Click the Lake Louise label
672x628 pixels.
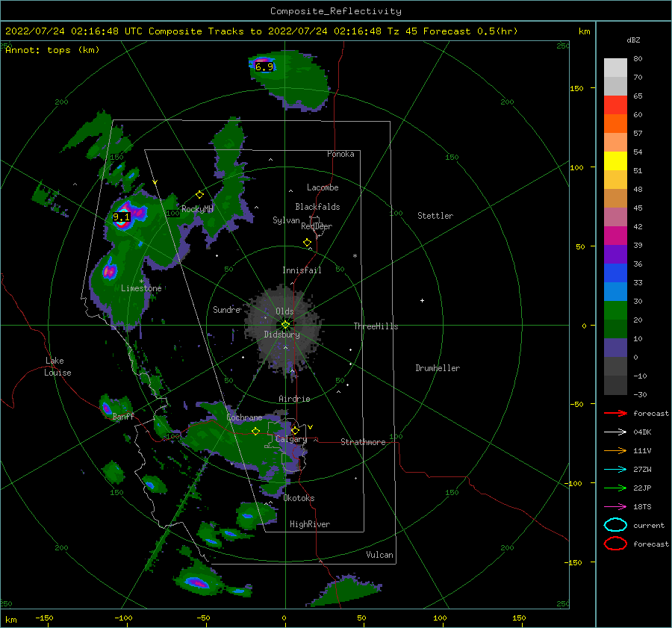pyautogui.click(x=57, y=367)
